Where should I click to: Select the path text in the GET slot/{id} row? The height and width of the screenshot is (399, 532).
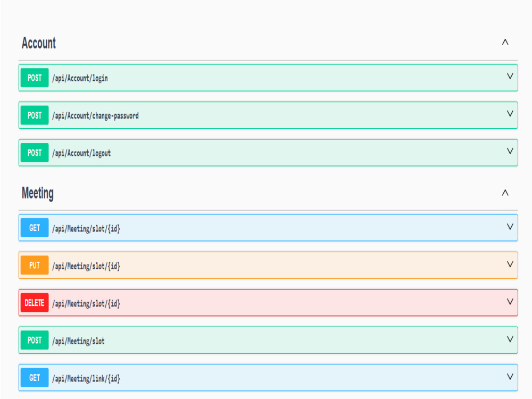tap(86, 229)
